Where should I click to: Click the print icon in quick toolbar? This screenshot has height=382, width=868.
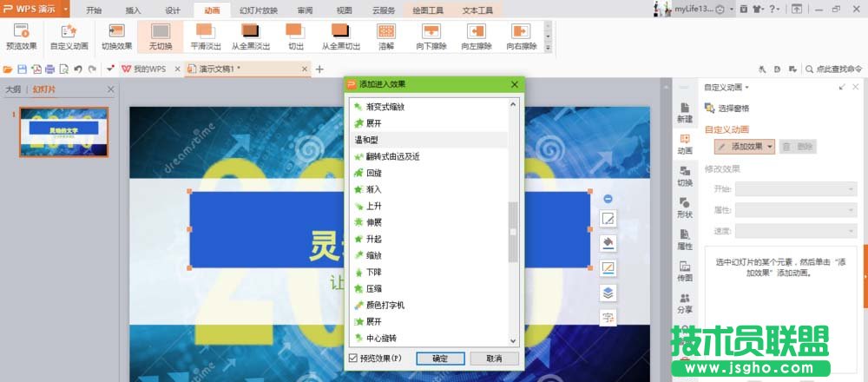[49, 69]
